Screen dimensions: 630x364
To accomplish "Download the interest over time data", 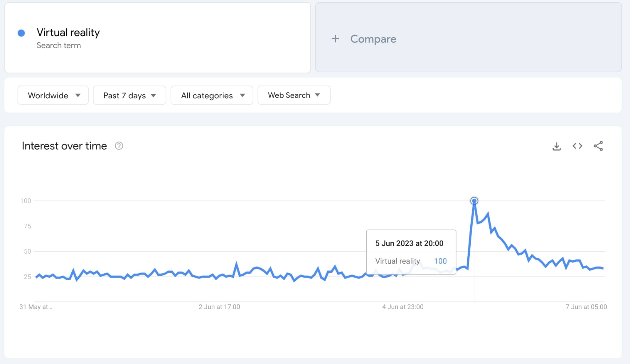I will tap(556, 146).
